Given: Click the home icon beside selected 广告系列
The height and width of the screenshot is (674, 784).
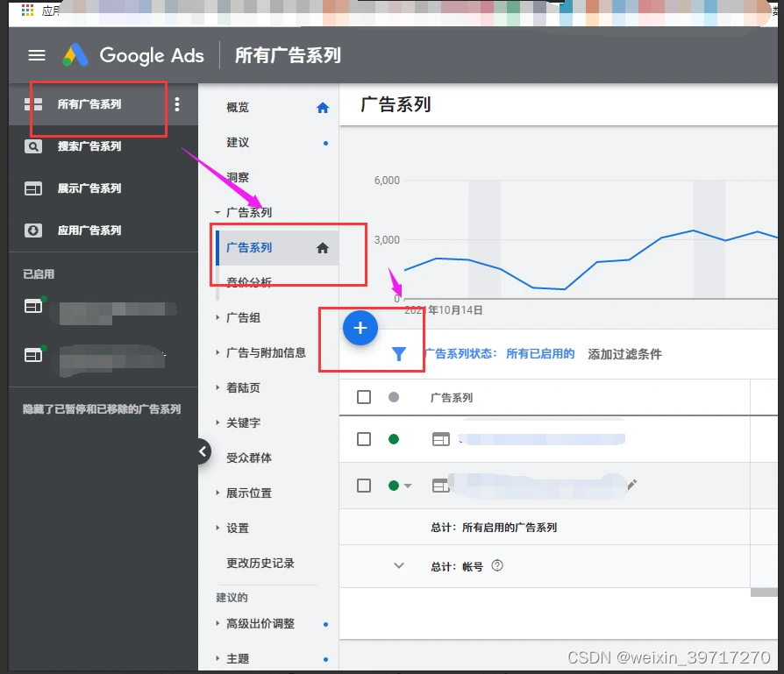Looking at the screenshot, I should coord(323,248).
